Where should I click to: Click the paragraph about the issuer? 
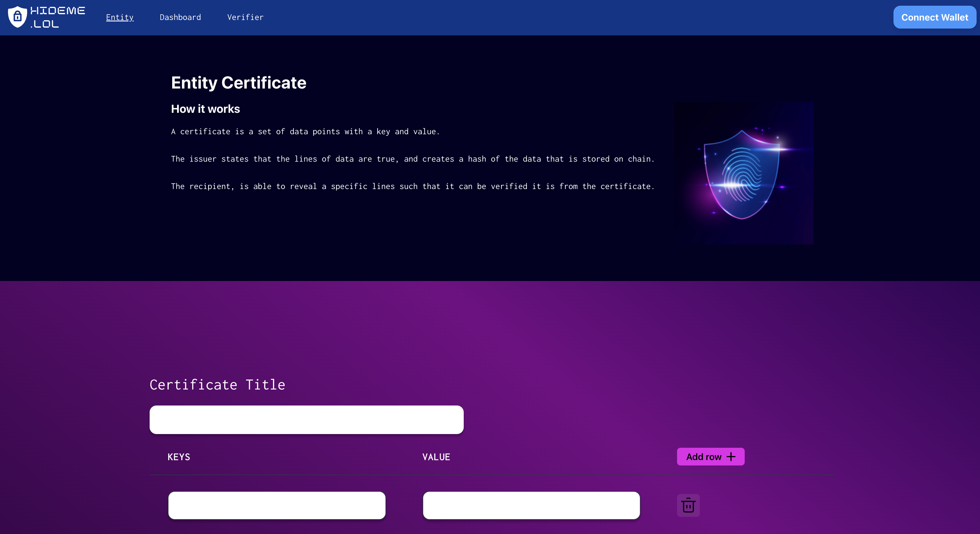[412, 159]
